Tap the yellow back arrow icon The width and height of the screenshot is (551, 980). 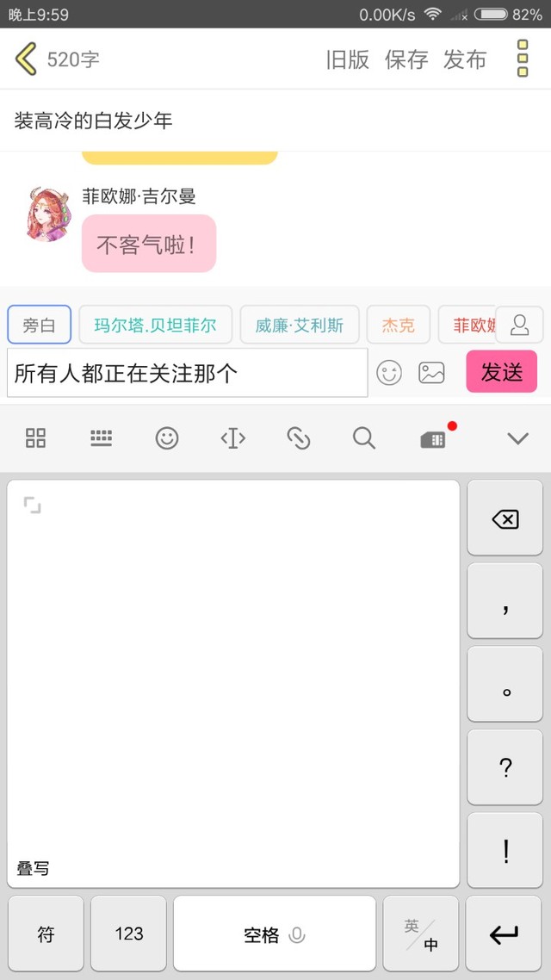pyautogui.click(x=26, y=59)
